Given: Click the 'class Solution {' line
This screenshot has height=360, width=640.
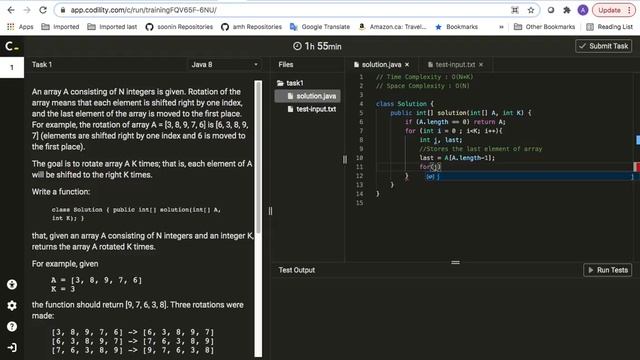Looking at the screenshot, I should click(405, 104).
